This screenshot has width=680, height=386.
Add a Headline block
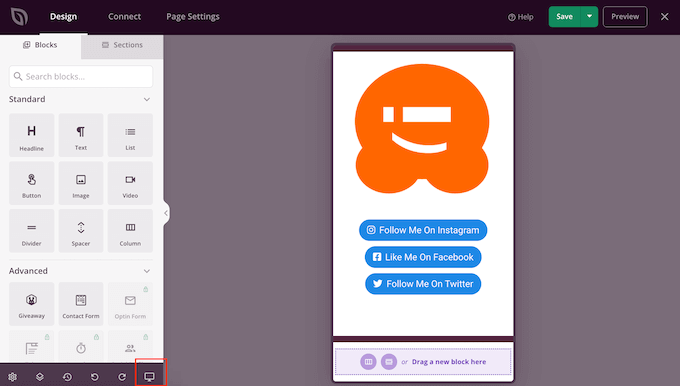click(32, 135)
